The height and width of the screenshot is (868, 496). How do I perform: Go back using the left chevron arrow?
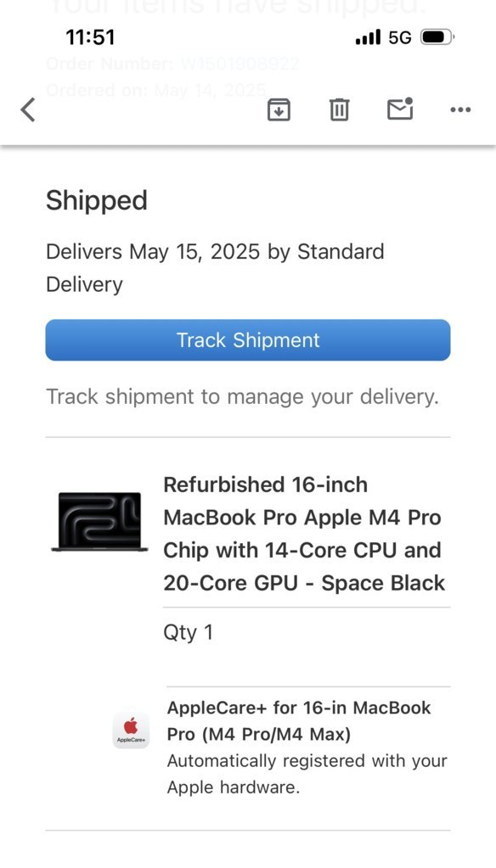(x=28, y=109)
